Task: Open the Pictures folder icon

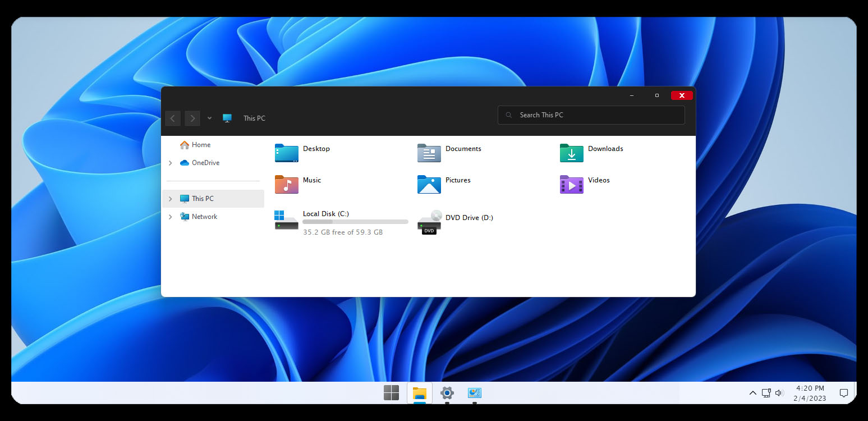Action: click(x=429, y=184)
